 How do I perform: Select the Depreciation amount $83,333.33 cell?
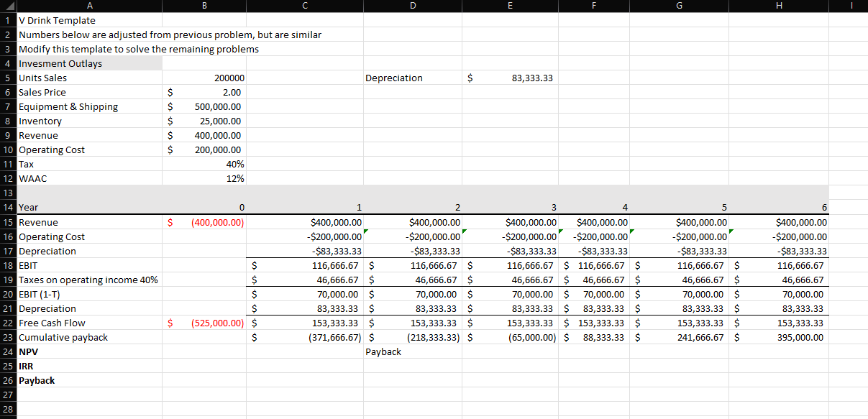(x=510, y=78)
